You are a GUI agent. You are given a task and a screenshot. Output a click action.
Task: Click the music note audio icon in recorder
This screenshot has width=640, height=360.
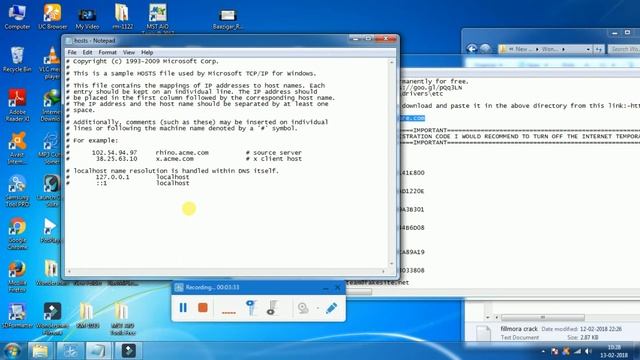coord(272,307)
